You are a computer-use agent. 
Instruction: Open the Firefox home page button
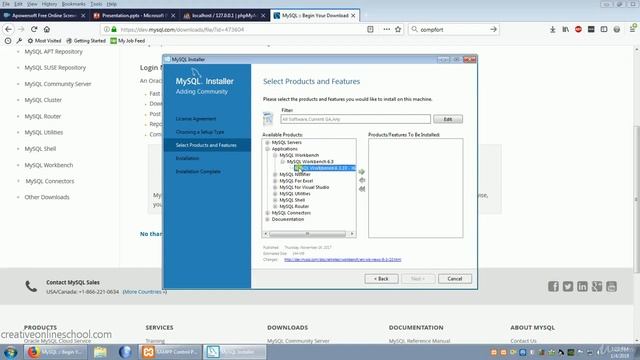click(x=47, y=29)
